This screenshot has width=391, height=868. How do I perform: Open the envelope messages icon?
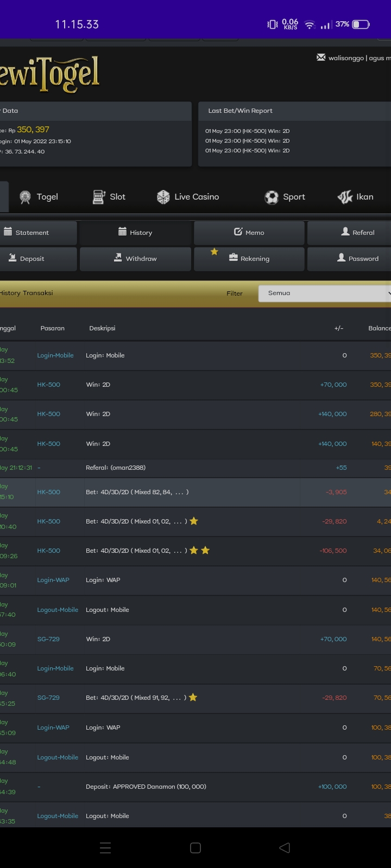point(321,58)
